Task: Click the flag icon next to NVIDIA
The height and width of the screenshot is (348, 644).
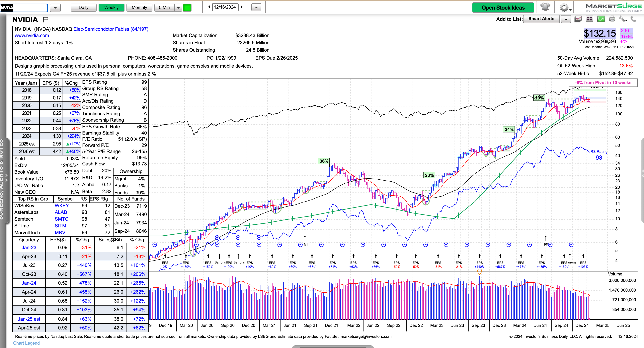Action: pyautogui.click(x=45, y=19)
